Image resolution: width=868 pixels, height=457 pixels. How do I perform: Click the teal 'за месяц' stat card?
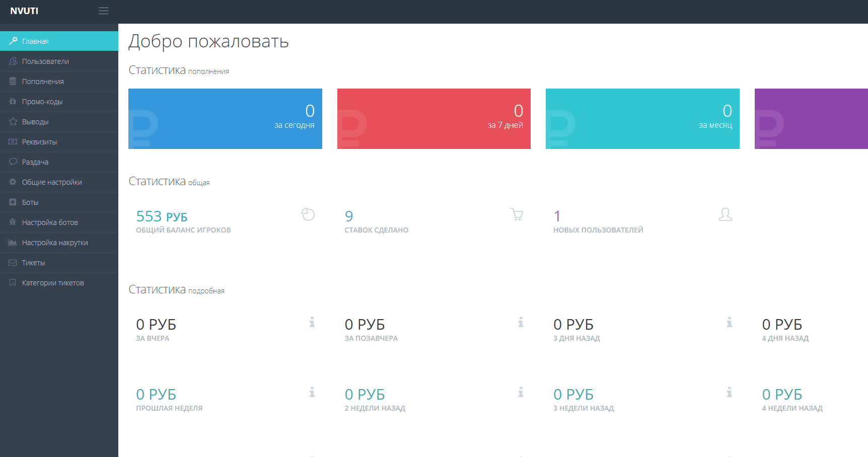click(642, 119)
